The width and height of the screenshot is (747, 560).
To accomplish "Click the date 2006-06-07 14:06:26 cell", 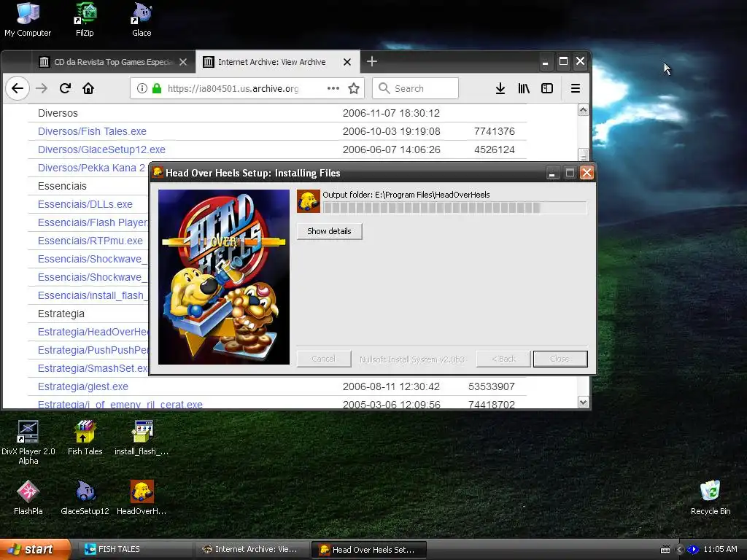I will 392,149.
